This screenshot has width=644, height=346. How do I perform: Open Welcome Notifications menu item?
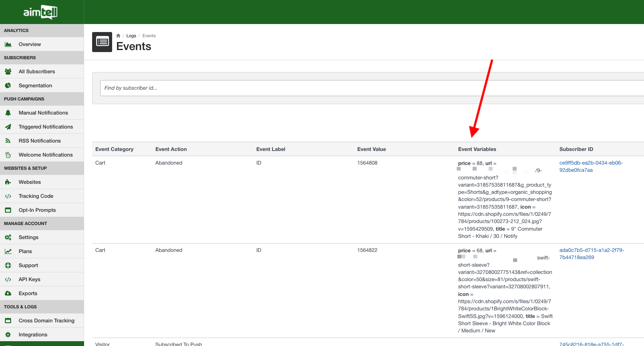point(46,155)
